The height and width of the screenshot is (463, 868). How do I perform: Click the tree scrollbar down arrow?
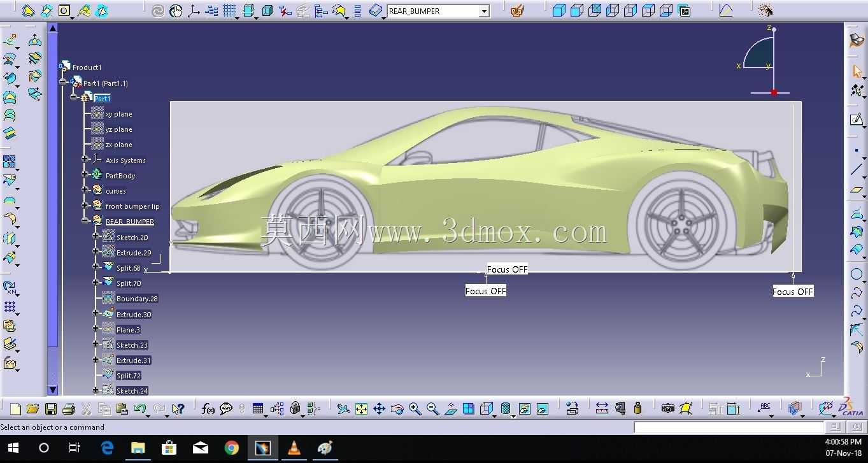pos(53,390)
